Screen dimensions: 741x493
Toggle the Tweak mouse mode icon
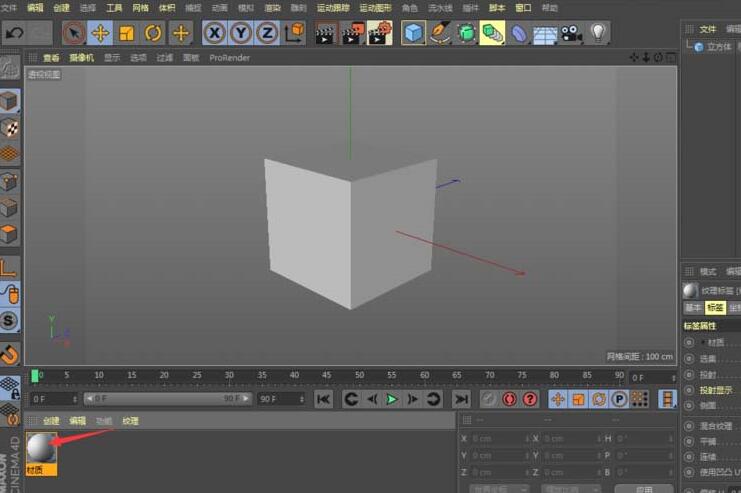(9, 294)
